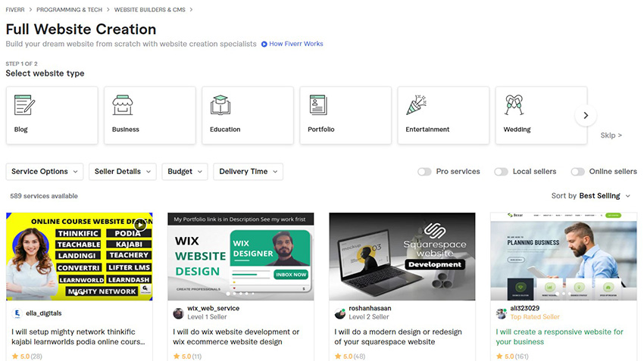Open Squarespace website Development thumbnail
The image size is (644, 361).
coord(402,257)
